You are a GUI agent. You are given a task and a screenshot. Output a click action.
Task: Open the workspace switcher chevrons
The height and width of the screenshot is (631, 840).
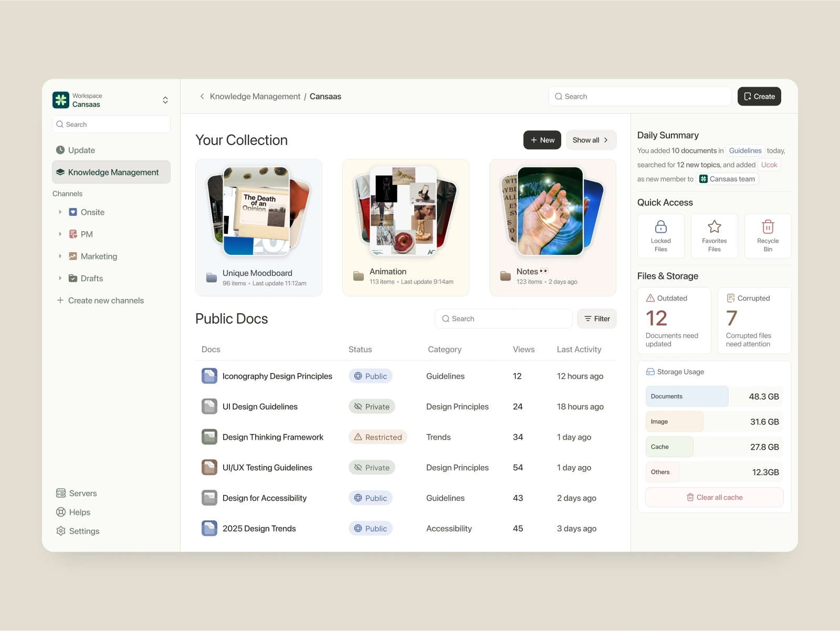(x=165, y=100)
